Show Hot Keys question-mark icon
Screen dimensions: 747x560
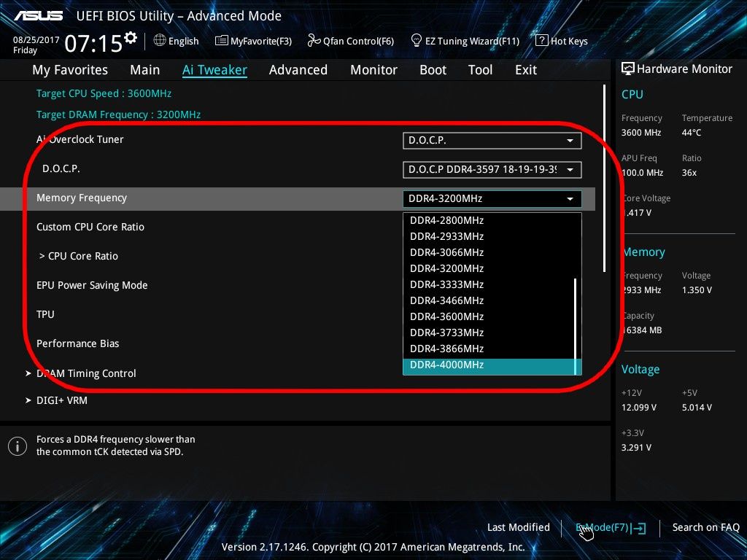[542, 41]
